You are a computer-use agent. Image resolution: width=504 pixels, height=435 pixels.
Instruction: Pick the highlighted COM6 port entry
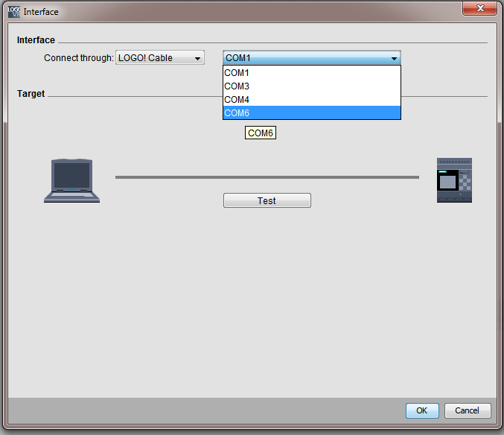pos(312,113)
